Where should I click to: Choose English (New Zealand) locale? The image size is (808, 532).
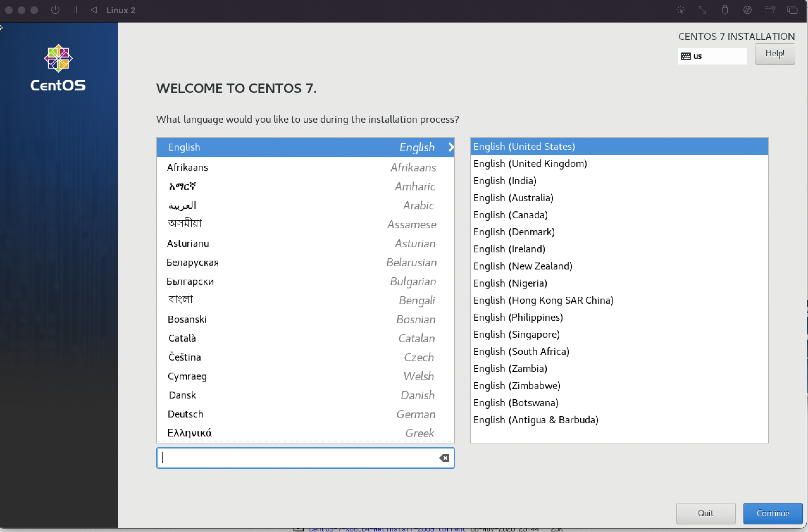pos(619,266)
